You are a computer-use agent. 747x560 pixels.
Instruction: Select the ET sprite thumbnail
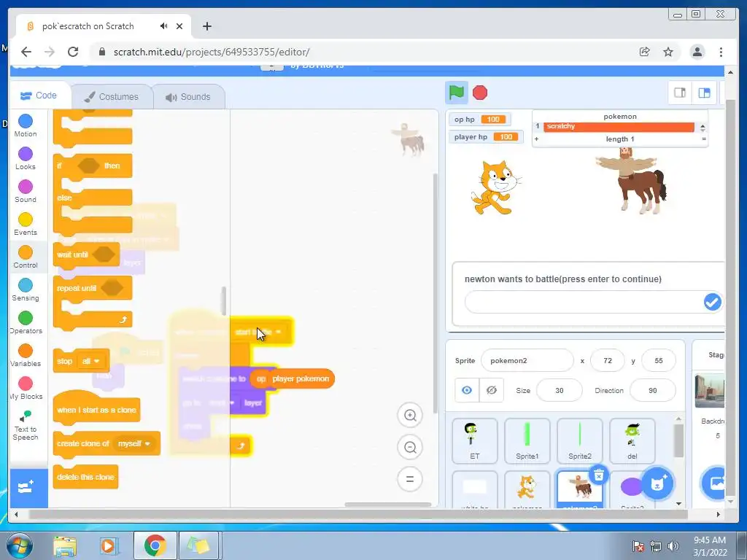click(x=474, y=441)
